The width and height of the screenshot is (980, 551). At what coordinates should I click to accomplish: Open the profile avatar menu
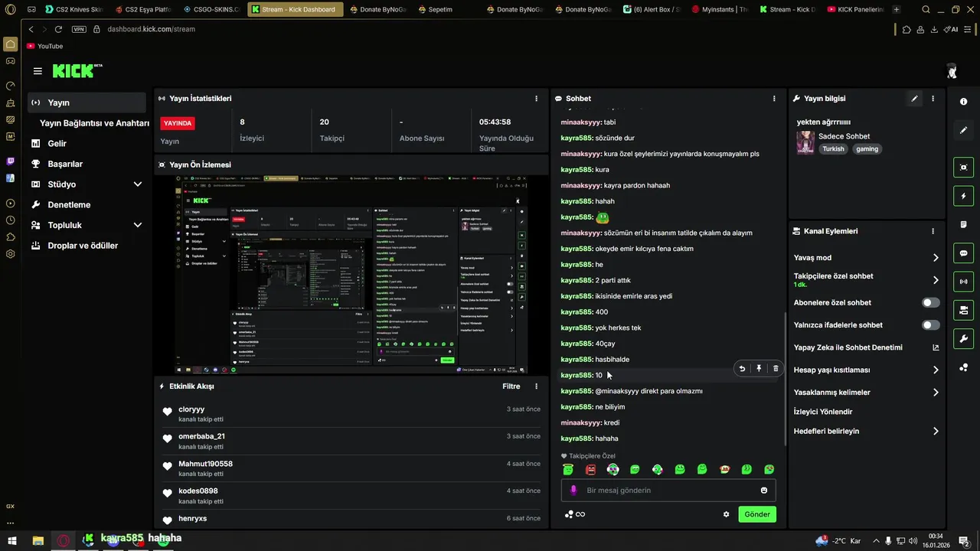pos(952,71)
